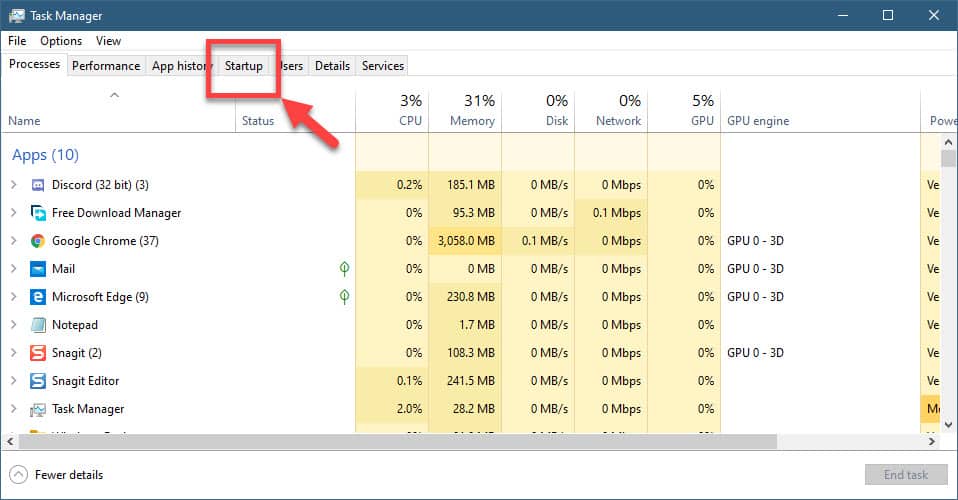958x500 pixels.
Task: Click the suspended leaf icon on Mail row
Action: pyautogui.click(x=345, y=268)
